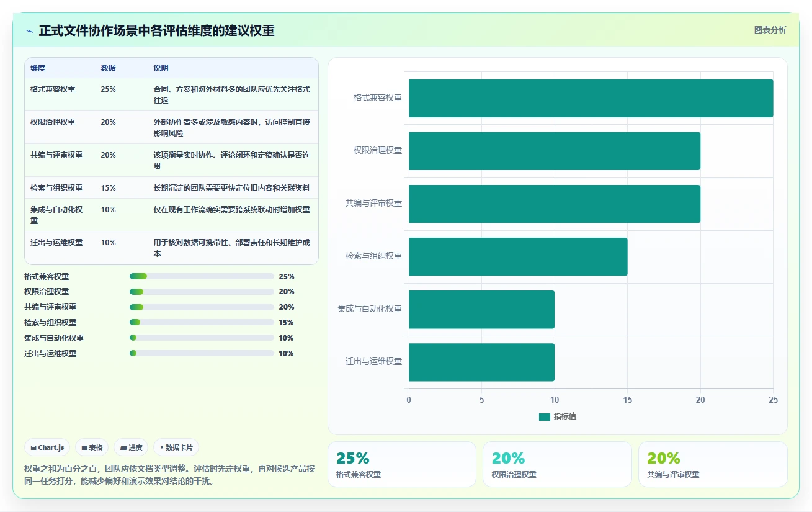Screen dimensions: 812x512
Task: Click the 集成与自动化权重 progress bar
Action: pyautogui.click(x=202, y=338)
